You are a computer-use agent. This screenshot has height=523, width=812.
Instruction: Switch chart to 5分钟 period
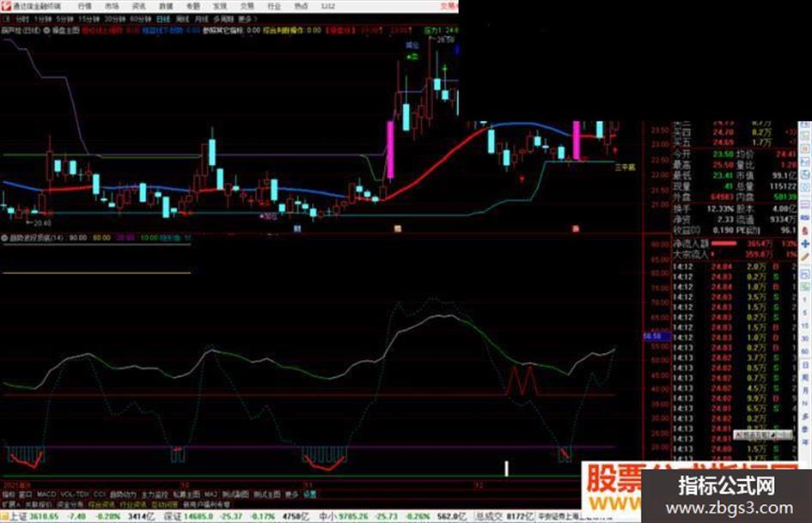pos(64,19)
